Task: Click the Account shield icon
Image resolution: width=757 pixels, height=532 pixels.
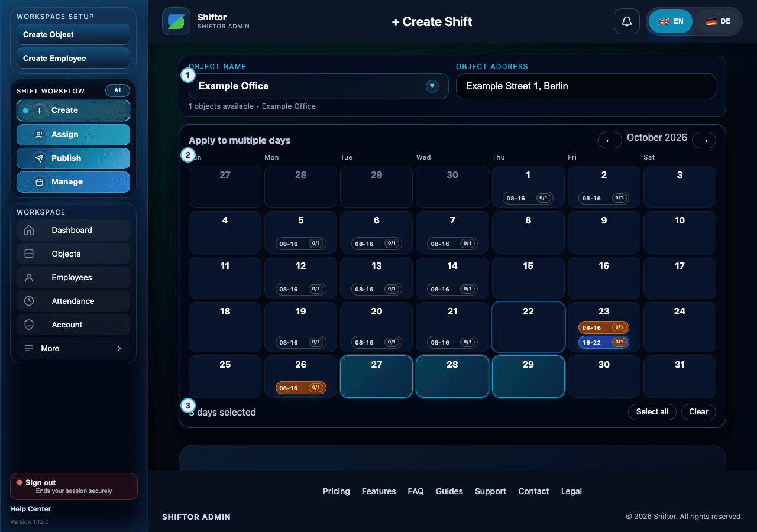Action: tap(29, 325)
